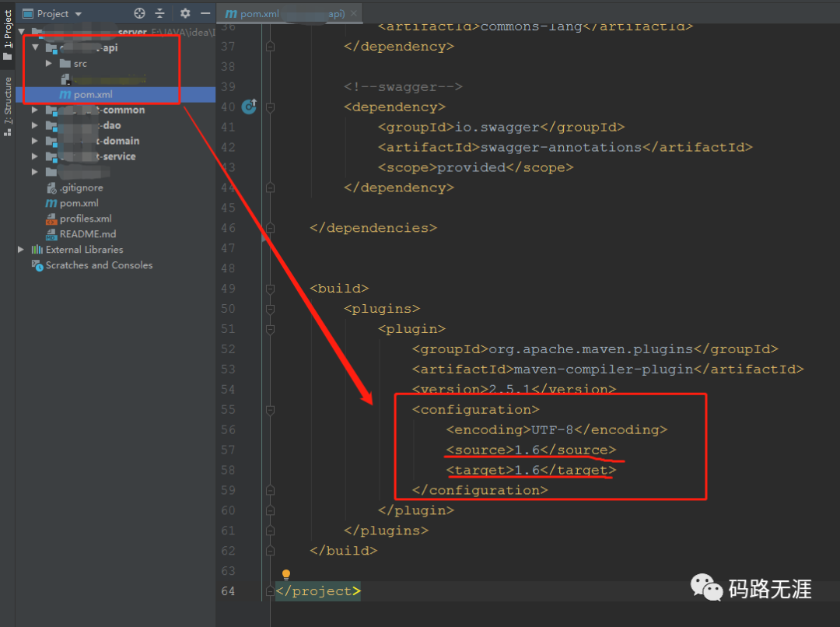Fold the configuration block at line 55

(271, 410)
